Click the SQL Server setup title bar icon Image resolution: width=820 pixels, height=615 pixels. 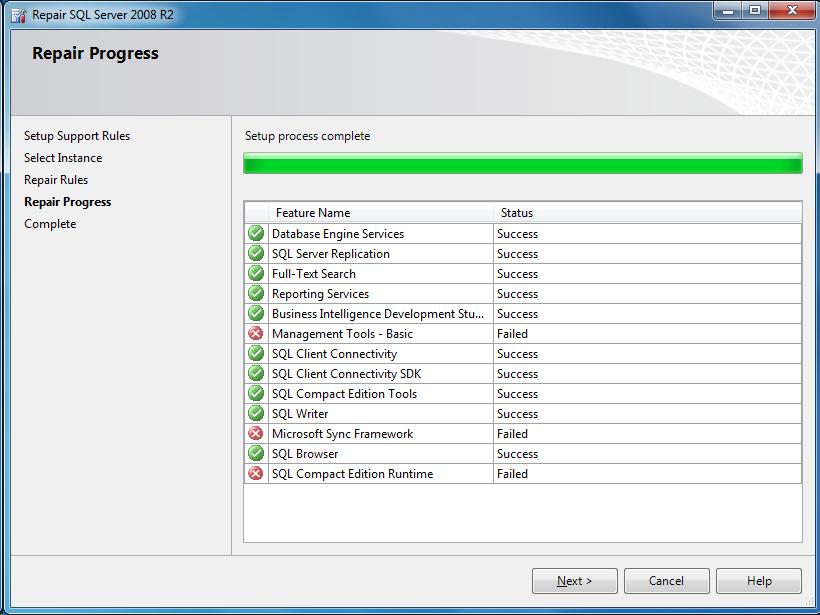coord(19,15)
